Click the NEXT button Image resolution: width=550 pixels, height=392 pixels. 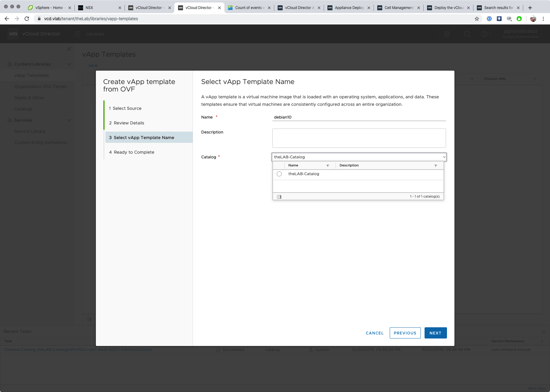(435, 333)
